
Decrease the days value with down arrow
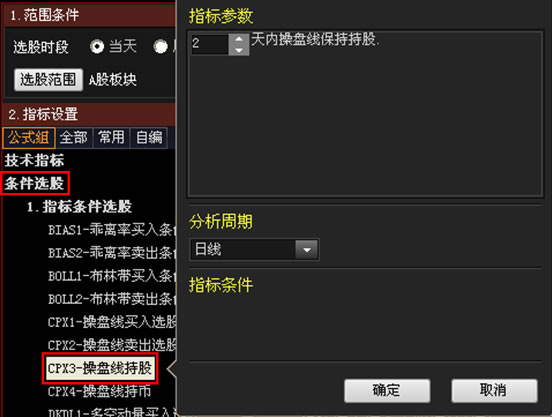pyautogui.click(x=239, y=50)
